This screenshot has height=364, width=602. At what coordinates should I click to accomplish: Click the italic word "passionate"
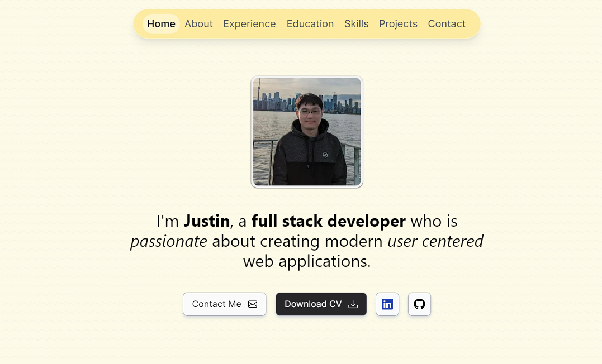point(169,241)
